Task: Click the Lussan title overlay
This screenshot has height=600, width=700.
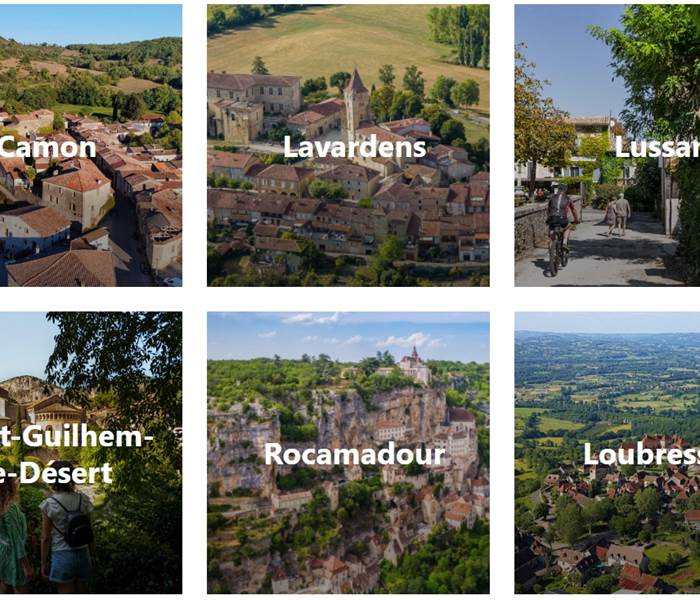Action: point(657,147)
